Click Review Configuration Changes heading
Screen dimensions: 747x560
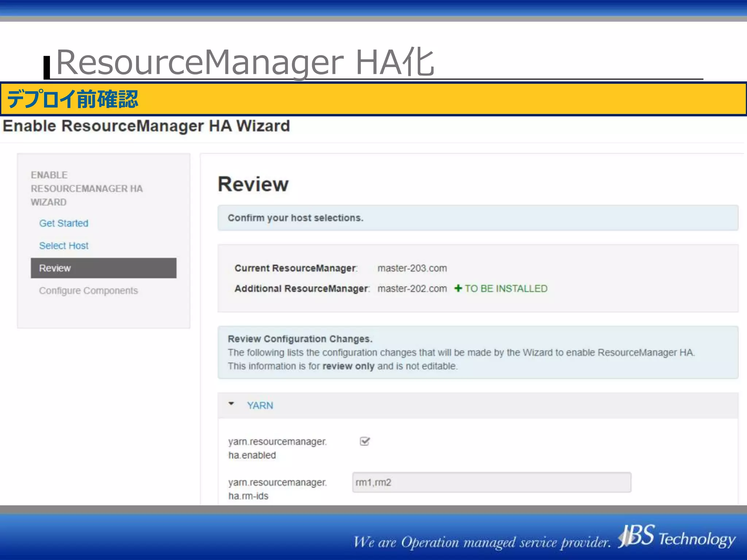pyautogui.click(x=300, y=339)
